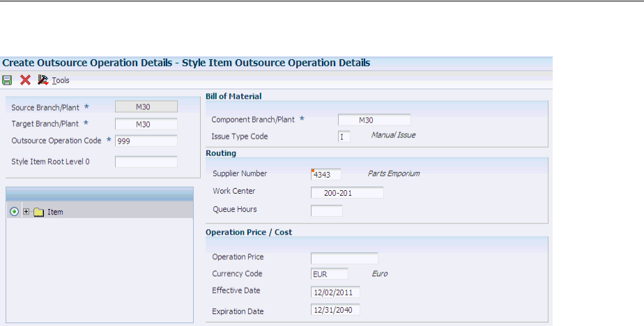
Task: Click the 'Manual Issue' description text
Action: pyautogui.click(x=393, y=135)
